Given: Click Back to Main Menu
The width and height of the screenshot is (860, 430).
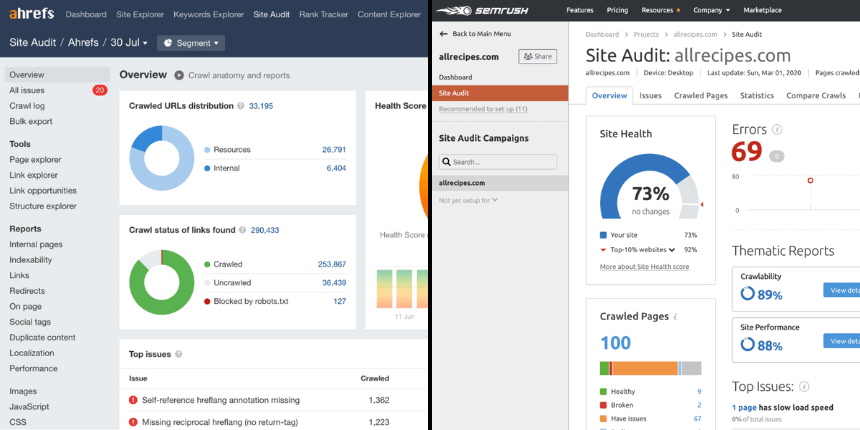Looking at the screenshot, I should click(475, 33).
